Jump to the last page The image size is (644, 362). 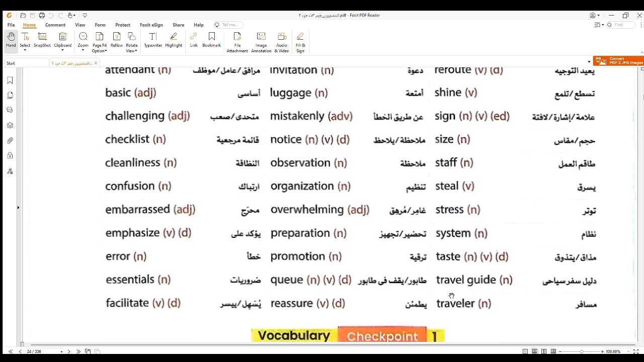click(x=78, y=351)
